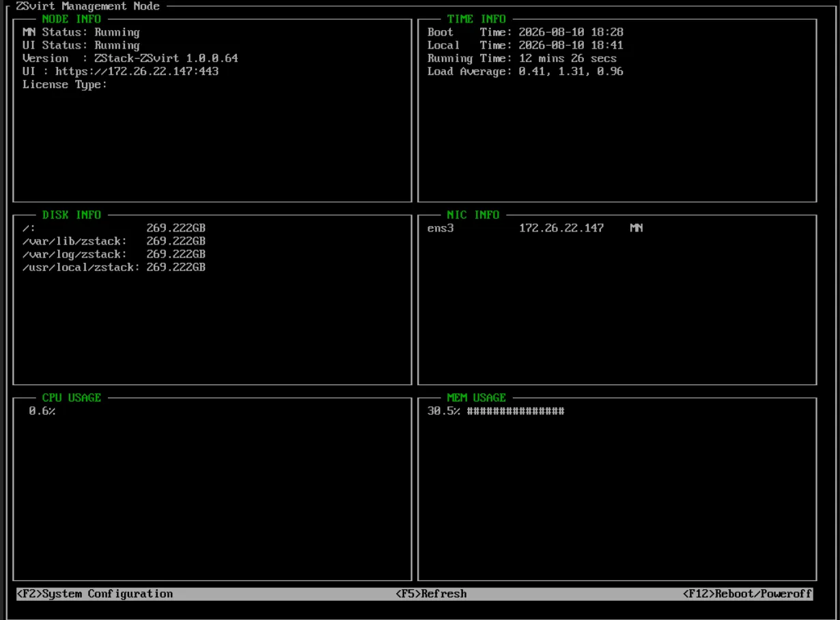This screenshot has height=620, width=840.
Task: Click the NODE INFO panel title
Action: click(71, 19)
